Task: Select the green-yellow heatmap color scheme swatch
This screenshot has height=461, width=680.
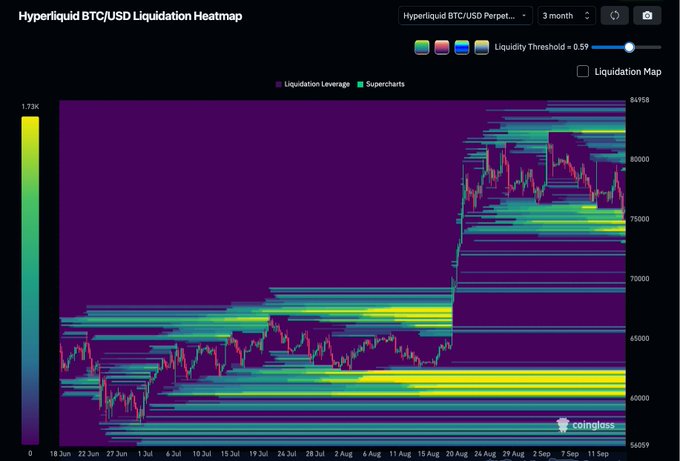Action: click(422, 47)
